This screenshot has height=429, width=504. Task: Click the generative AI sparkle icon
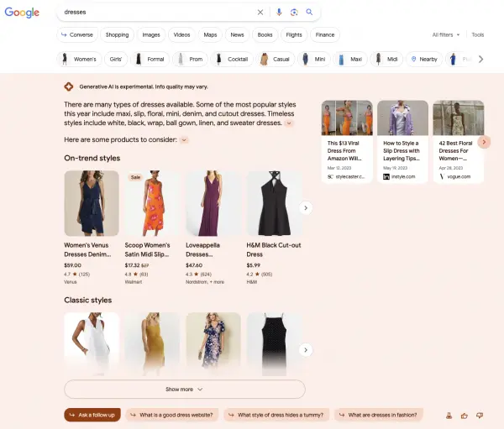tap(69, 86)
